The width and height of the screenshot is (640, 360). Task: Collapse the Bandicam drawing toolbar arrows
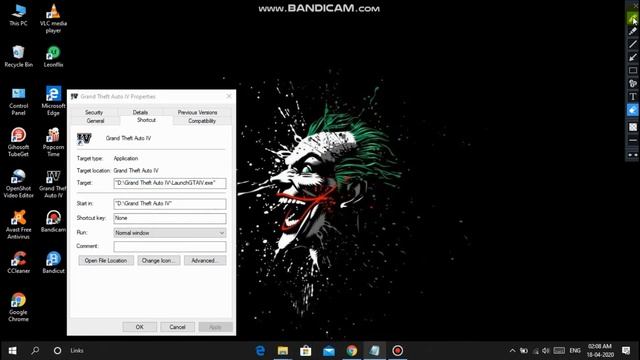(633, 155)
